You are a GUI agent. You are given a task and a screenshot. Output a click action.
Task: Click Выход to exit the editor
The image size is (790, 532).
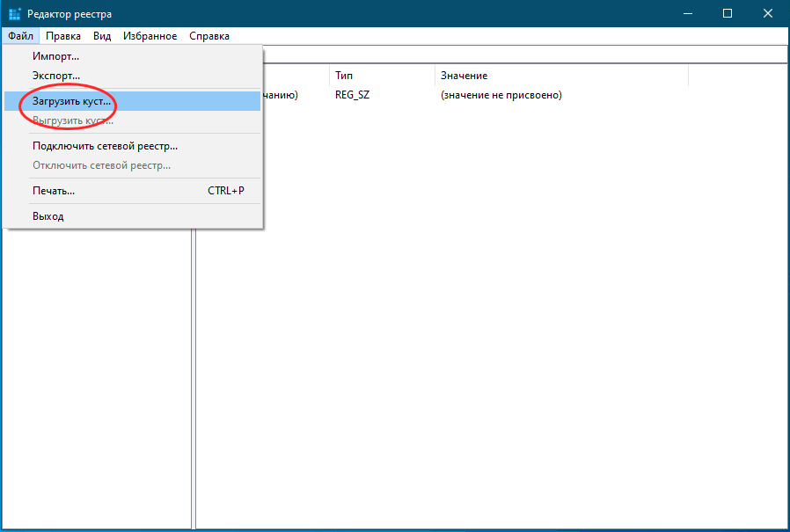(x=48, y=216)
